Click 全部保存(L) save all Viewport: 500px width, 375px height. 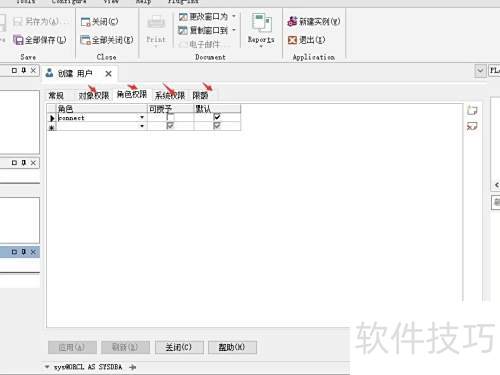pos(39,40)
